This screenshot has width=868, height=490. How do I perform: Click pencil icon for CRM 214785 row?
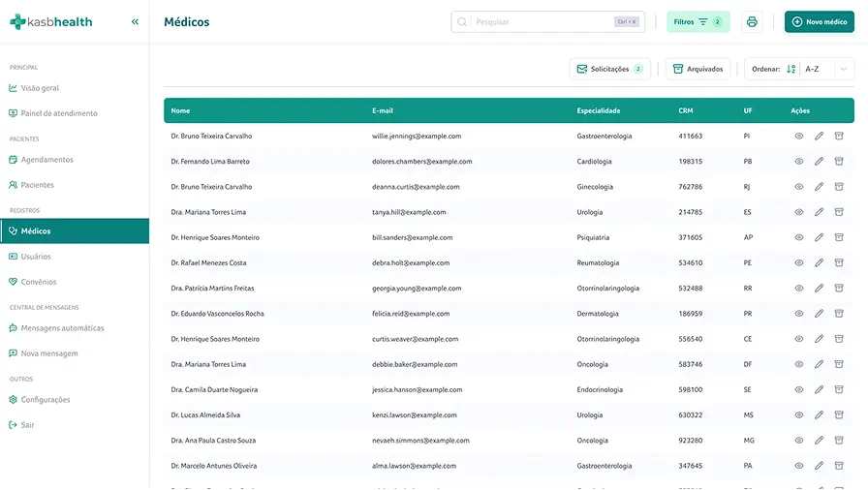(x=819, y=212)
